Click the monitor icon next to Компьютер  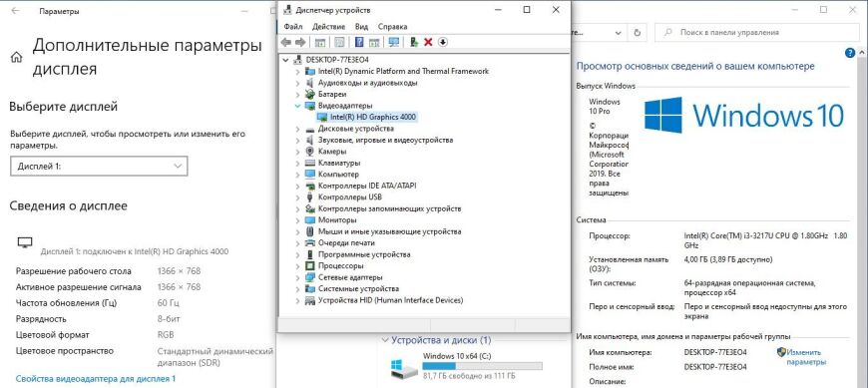[310, 175]
